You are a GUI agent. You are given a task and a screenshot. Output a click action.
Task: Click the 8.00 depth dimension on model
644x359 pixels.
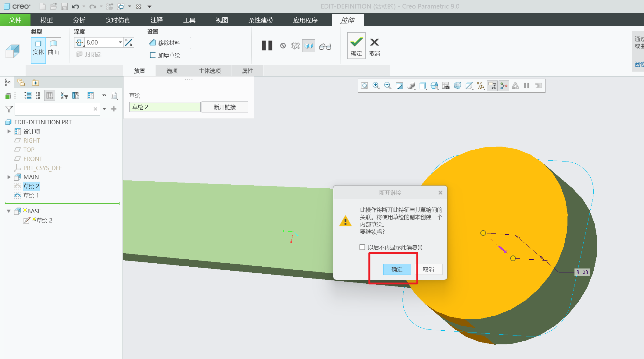click(582, 272)
